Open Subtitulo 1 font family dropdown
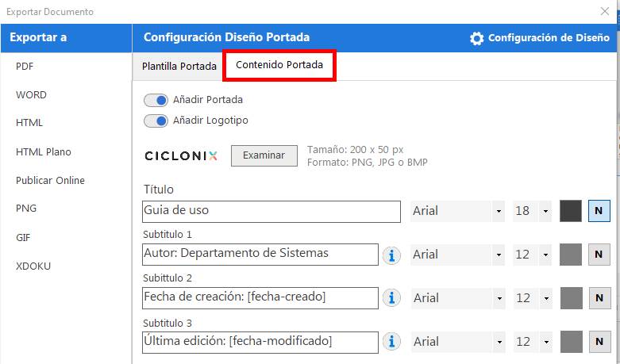This screenshot has width=620, height=364. click(x=458, y=255)
